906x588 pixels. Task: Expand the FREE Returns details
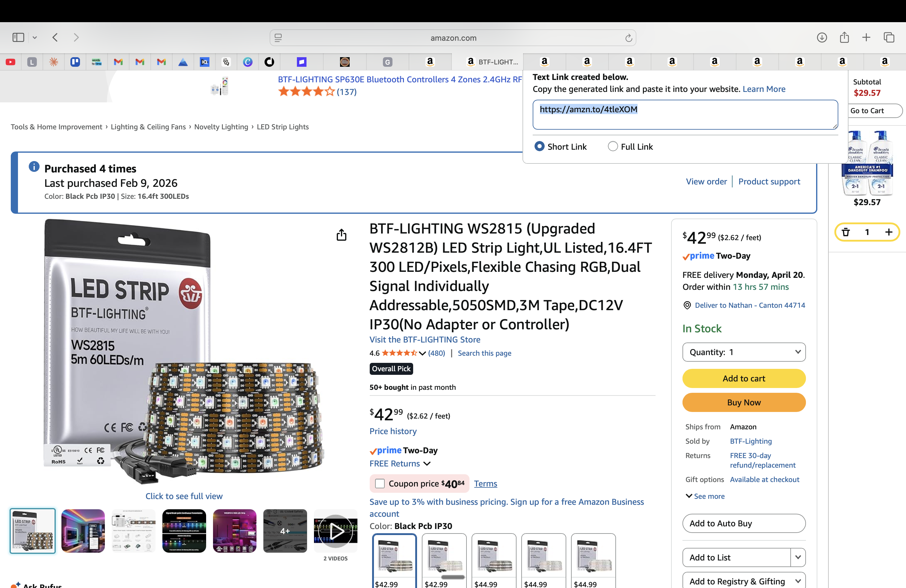[400, 463]
